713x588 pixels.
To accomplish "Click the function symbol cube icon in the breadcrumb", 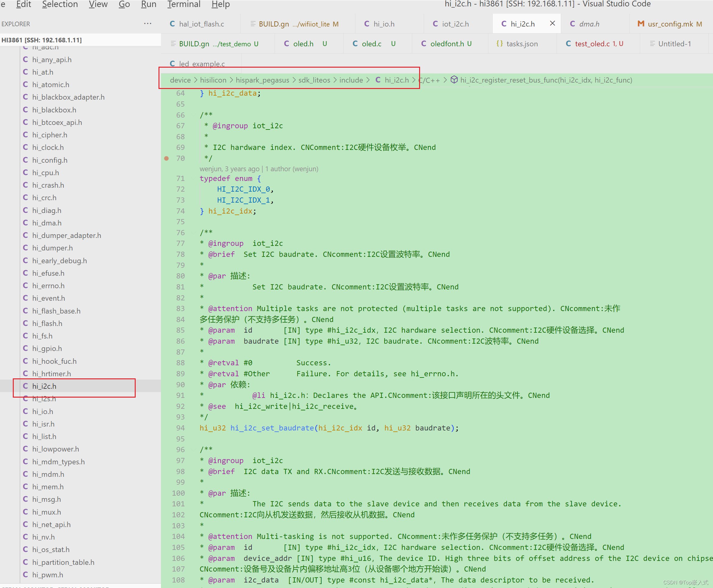I will 454,80.
